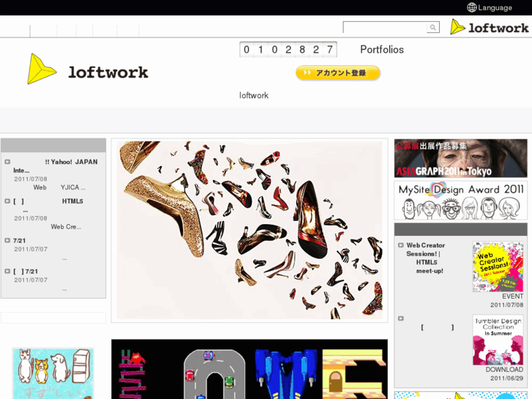Click arrow icon beside Yahoo! JAPAN news

coord(7,162)
